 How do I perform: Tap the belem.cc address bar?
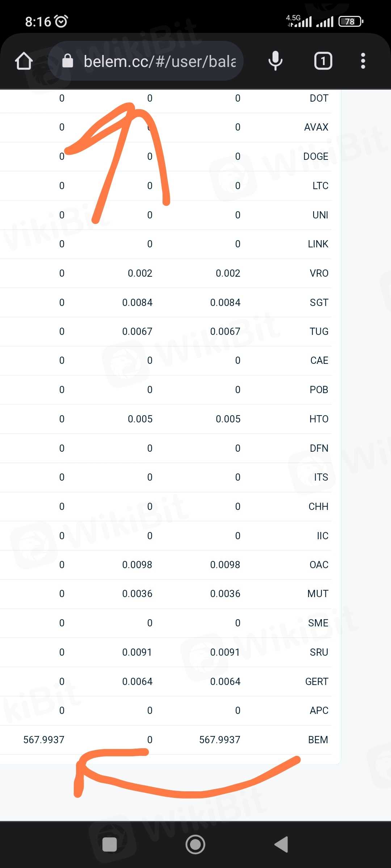(159, 61)
